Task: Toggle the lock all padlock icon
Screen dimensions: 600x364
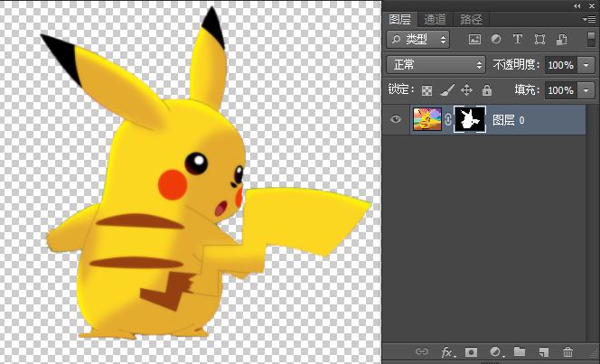Action: click(x=487, y=90)
